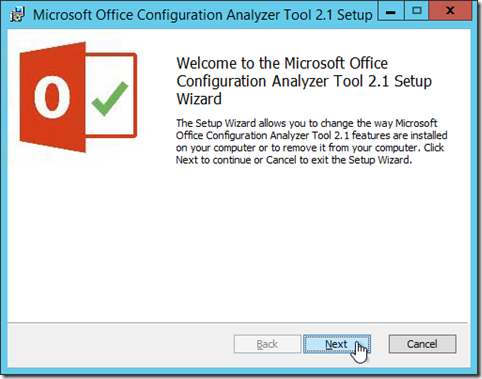Click the word Wizard in the heading
This screenshot has height=379, width=482.
pyautogui.click(x=199, y=99)
